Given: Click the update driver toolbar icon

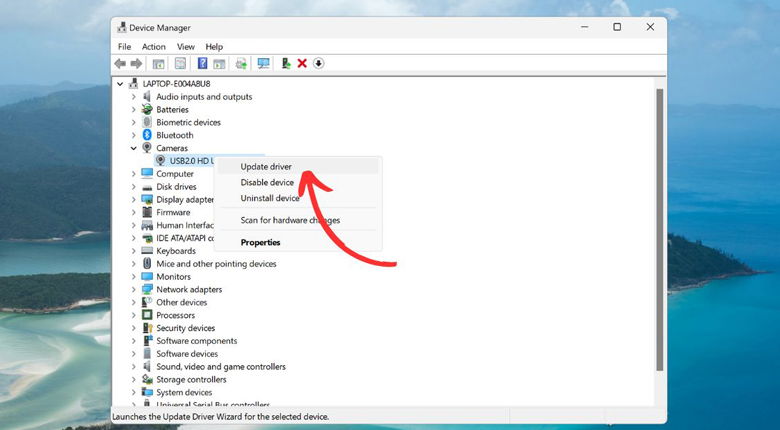Looking at the screenshot, I should [x=286, y=63].
